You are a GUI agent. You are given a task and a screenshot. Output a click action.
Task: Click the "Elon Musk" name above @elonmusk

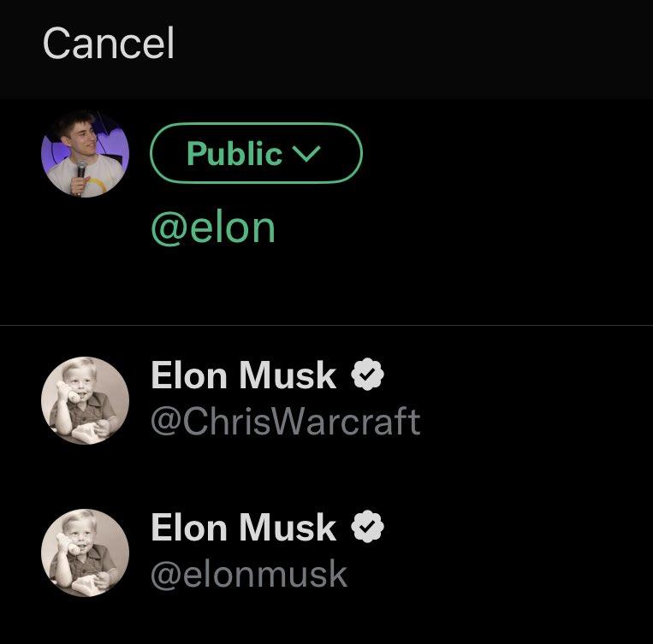click(244, 529)
